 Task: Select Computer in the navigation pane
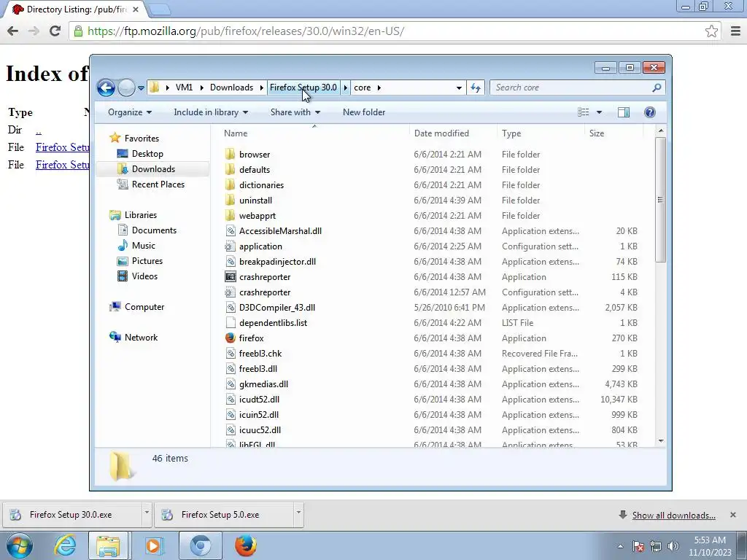[144, 307]
